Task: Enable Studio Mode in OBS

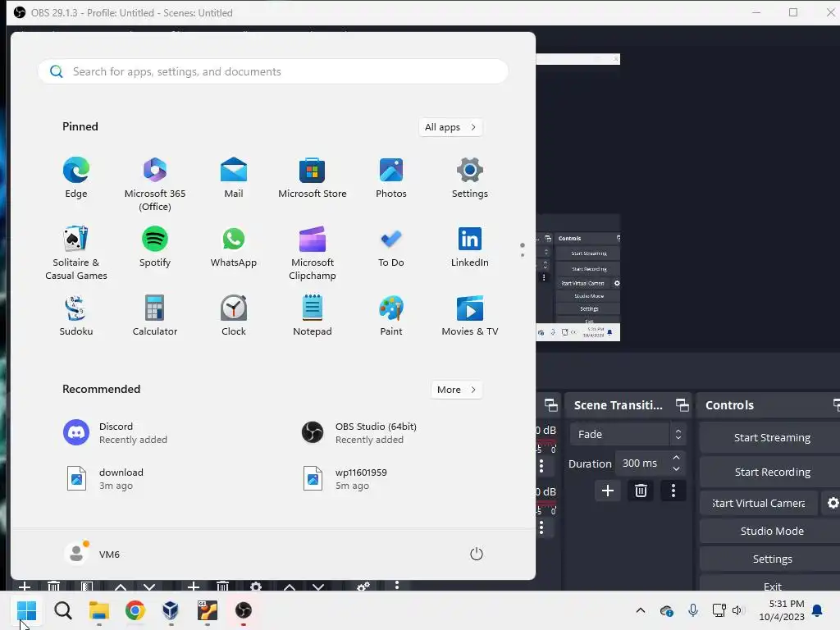Action: tap(771, 531)
